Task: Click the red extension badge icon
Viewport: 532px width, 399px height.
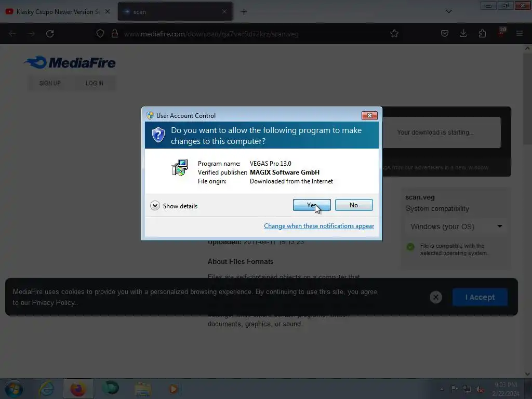Action: coord(502,32)
